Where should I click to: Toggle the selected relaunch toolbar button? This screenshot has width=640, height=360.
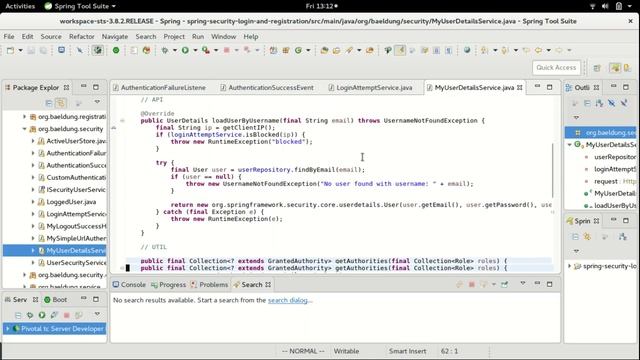pyautogui.click(x=98, y=50)
